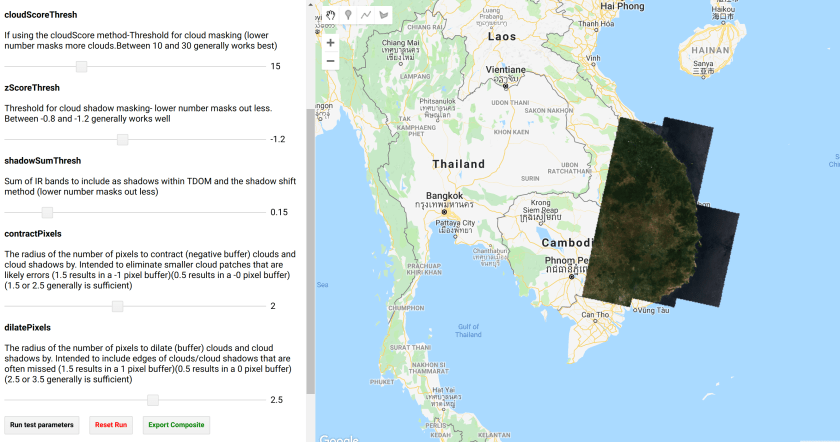Click the dilatePixels slider handle

[152, 400]
